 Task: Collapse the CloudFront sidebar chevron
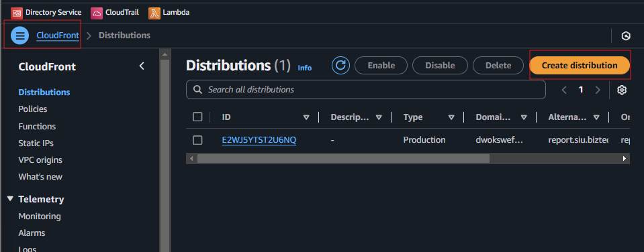[x=142, y=66]
